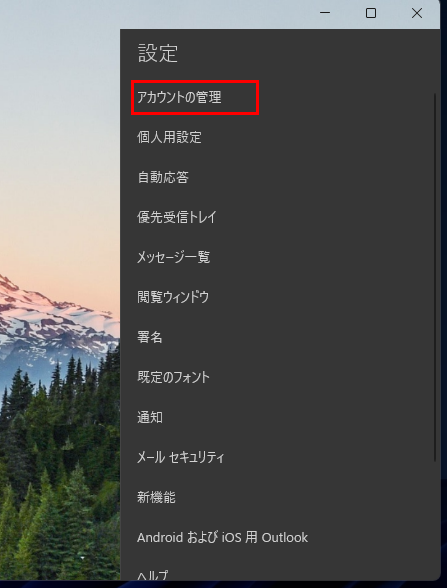The image size is (447, 588).
Task: Click the settings pane scrollbar thumb
Action: [435, 278]
